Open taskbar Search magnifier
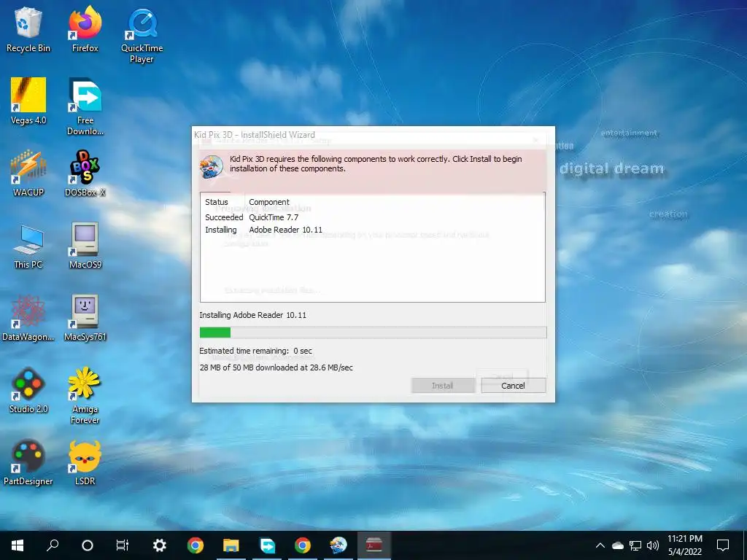The width and height of the screenshot is (747, 560). click(x=53, y=545)
